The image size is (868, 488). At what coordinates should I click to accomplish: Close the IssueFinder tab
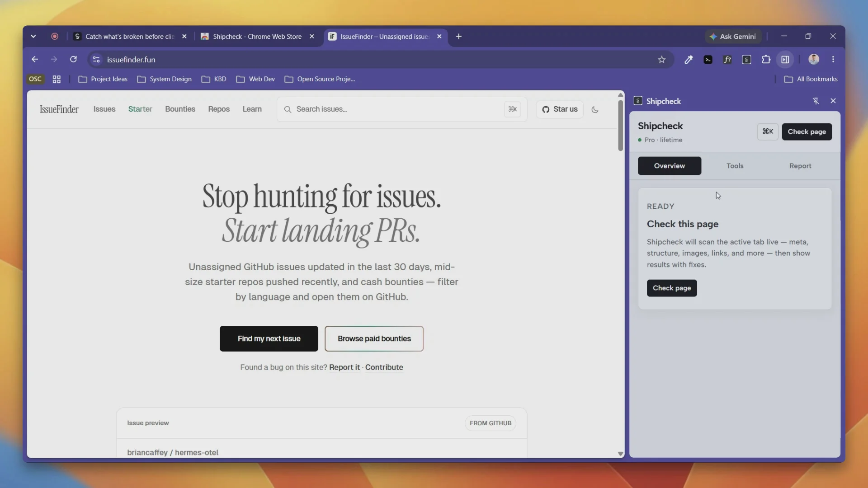439,37
